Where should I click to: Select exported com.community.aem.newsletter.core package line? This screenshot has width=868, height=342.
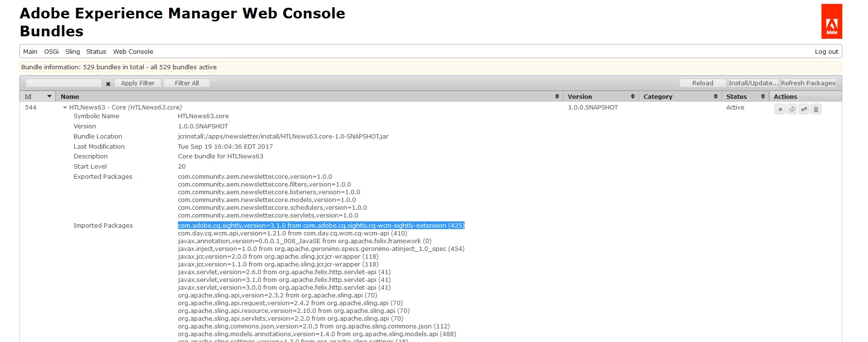(255, 176)
